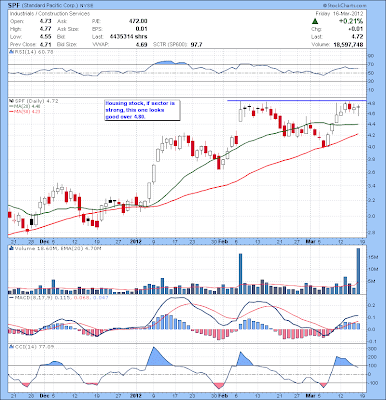Image resolution: width=386 pixels, height=400 pixels.
Task: Click the 'Housing stock' annotation text box
Action: coord(142,110)
